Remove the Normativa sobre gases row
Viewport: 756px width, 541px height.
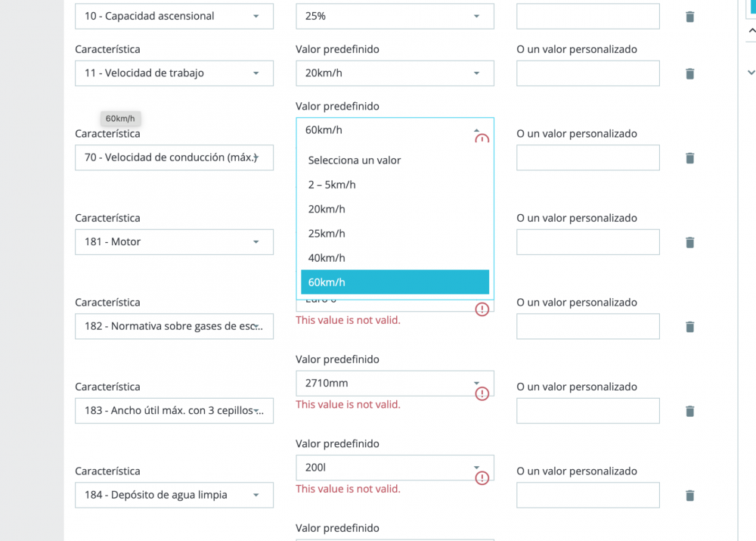689,327
